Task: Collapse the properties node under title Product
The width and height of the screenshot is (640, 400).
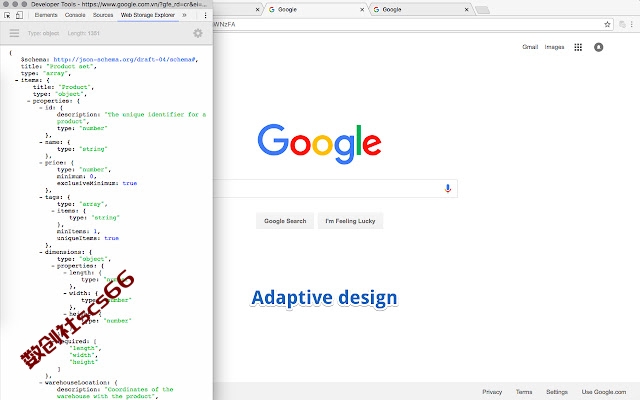Action: pyautogui.click(x=29, y=101)
